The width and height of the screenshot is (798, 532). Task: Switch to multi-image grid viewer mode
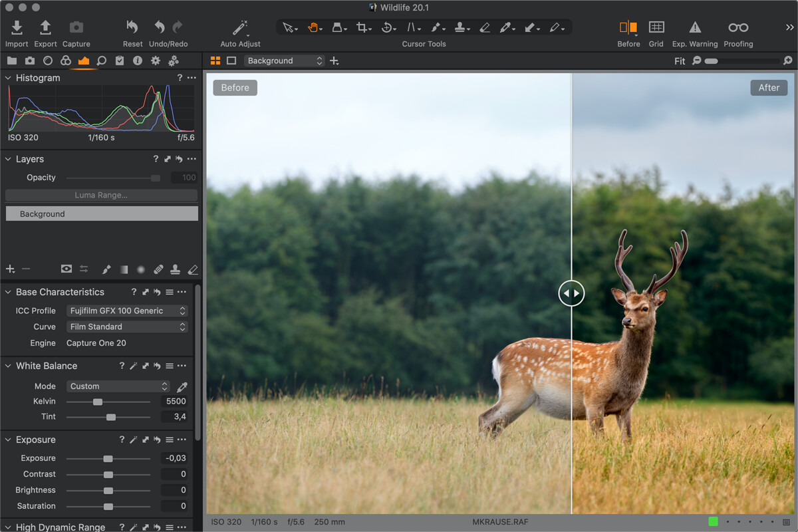(x=215, y=61)
